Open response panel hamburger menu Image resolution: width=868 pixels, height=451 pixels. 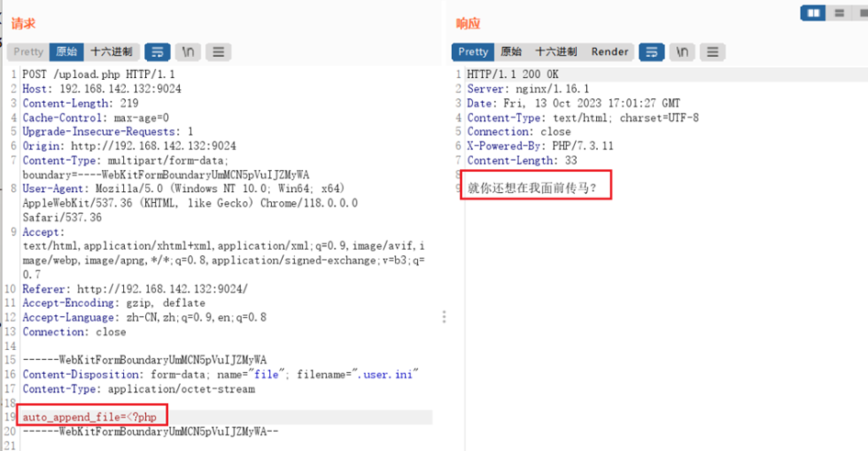tap(713, 52)
